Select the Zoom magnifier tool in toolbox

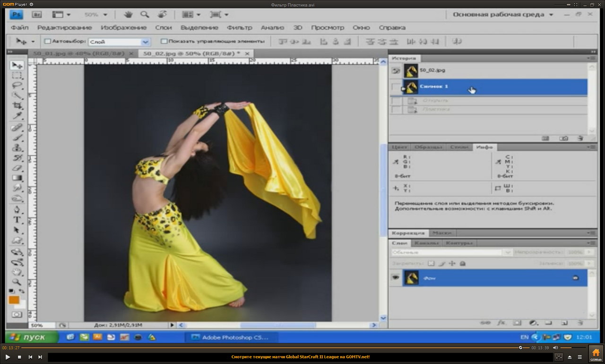point(17,282)
